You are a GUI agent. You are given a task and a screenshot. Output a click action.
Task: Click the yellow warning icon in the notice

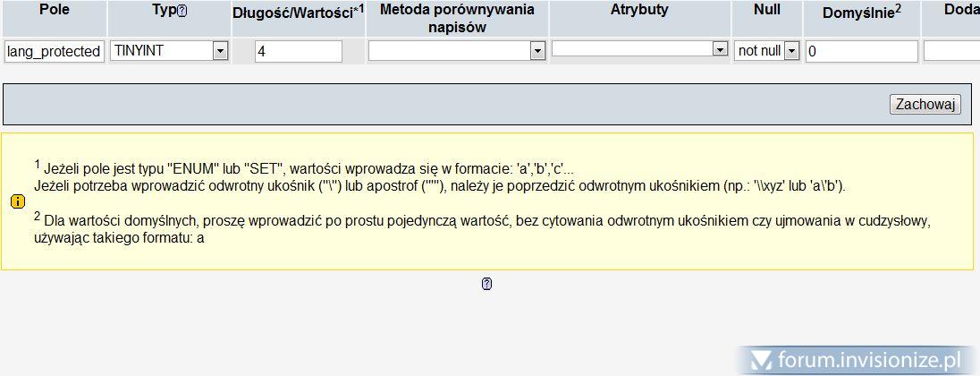pyautogui.click(x=17, y=202)
